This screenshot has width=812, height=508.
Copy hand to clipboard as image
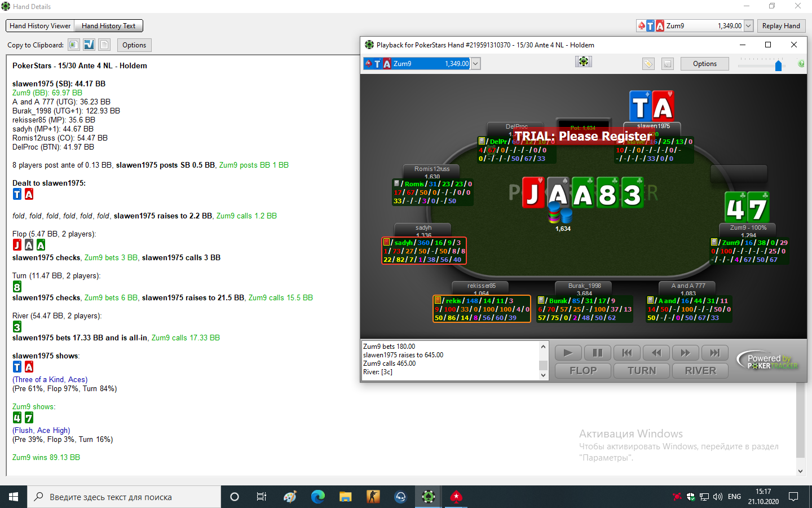73,45
